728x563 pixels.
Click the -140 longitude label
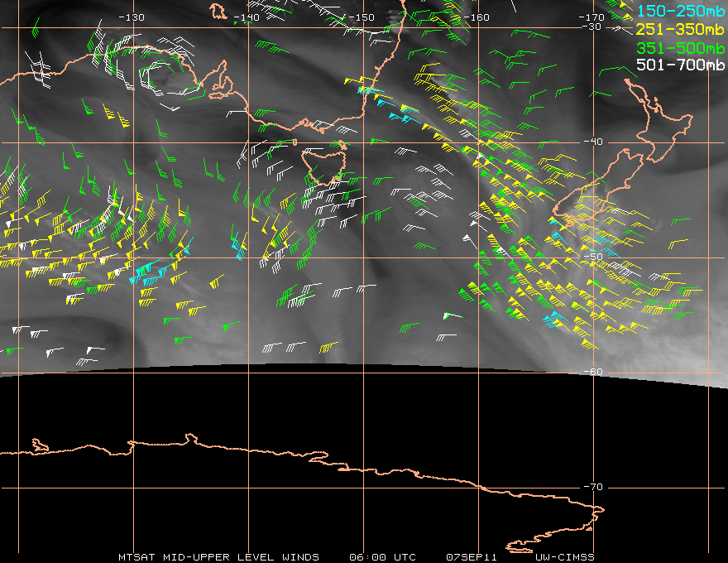[247, 17]
